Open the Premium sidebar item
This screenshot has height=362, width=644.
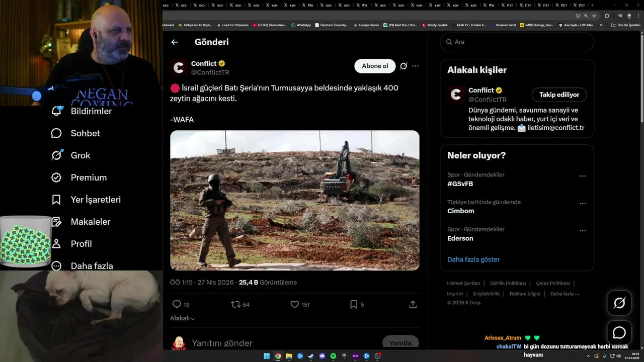point(79,177)
